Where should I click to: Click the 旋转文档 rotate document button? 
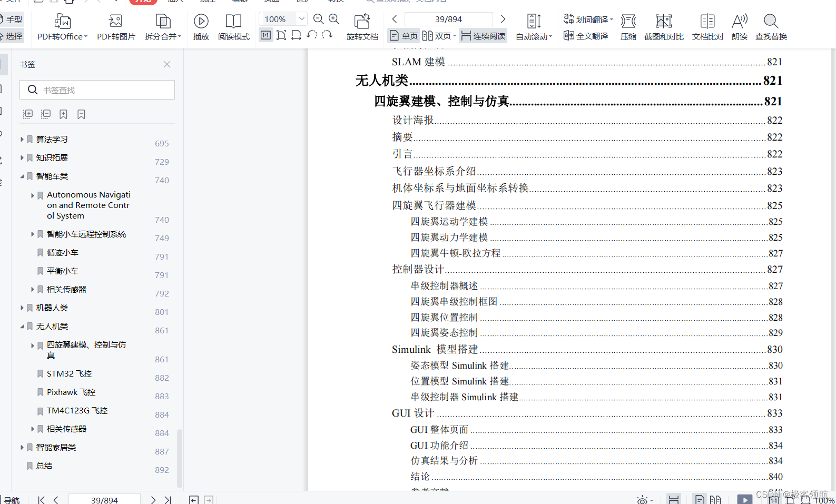pos(362,27)
